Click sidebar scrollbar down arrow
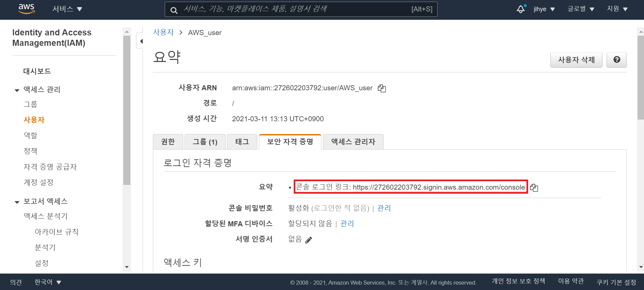Image resolution: width=644 pixels, height=290 pixels. [127, 267]
